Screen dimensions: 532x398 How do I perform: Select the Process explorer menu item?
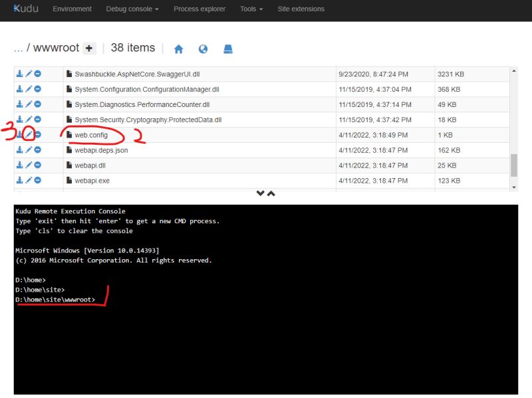[199, 9]
